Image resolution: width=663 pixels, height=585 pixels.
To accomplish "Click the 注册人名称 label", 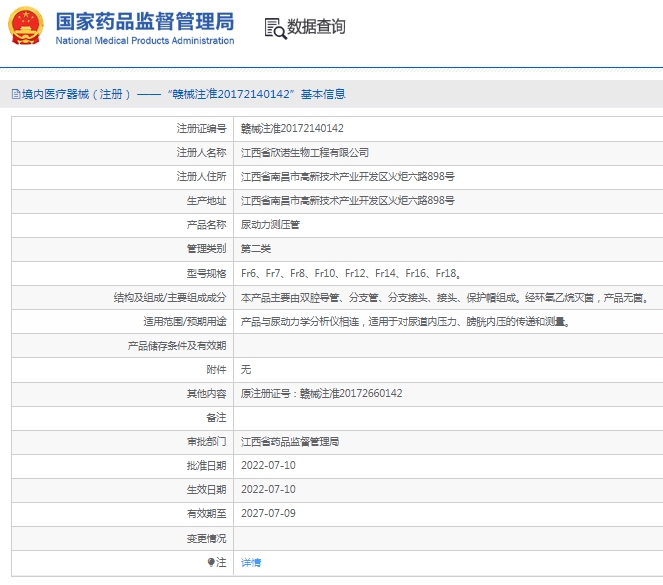I will pos(201,153).
